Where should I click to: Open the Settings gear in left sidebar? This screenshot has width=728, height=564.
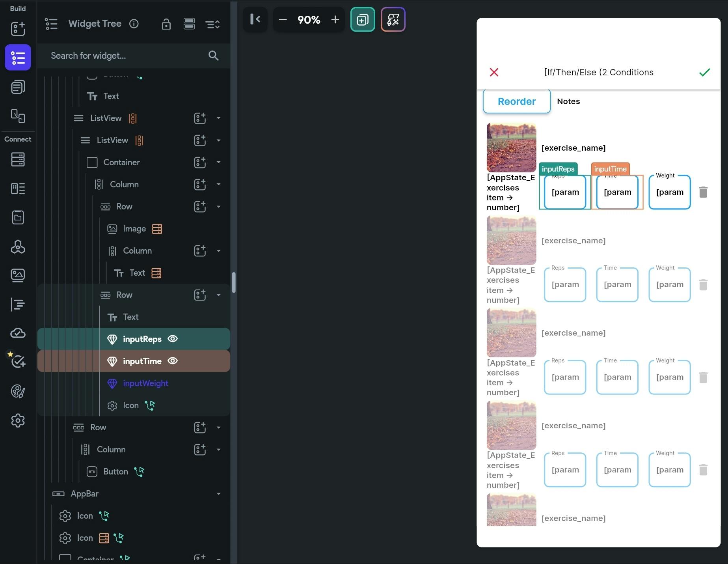(18, 420)
